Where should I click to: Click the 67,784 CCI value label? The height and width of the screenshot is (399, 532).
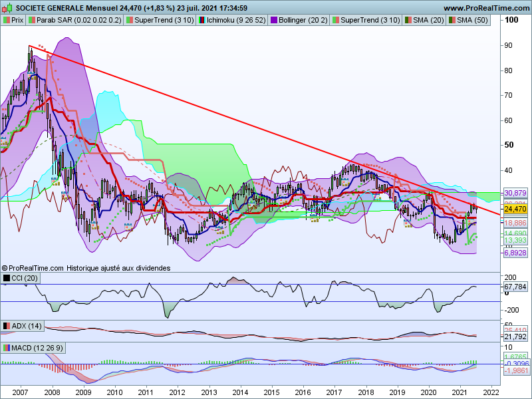coord(515,287)
